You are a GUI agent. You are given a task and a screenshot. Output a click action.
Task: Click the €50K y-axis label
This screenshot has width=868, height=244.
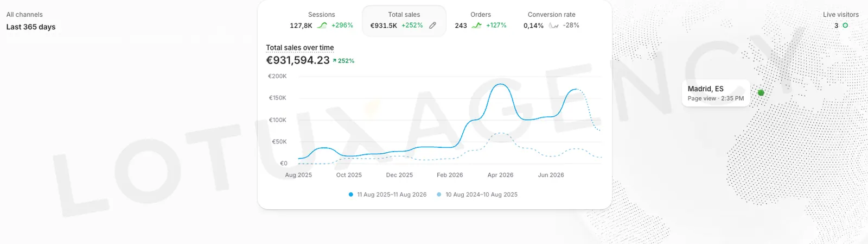279,142
